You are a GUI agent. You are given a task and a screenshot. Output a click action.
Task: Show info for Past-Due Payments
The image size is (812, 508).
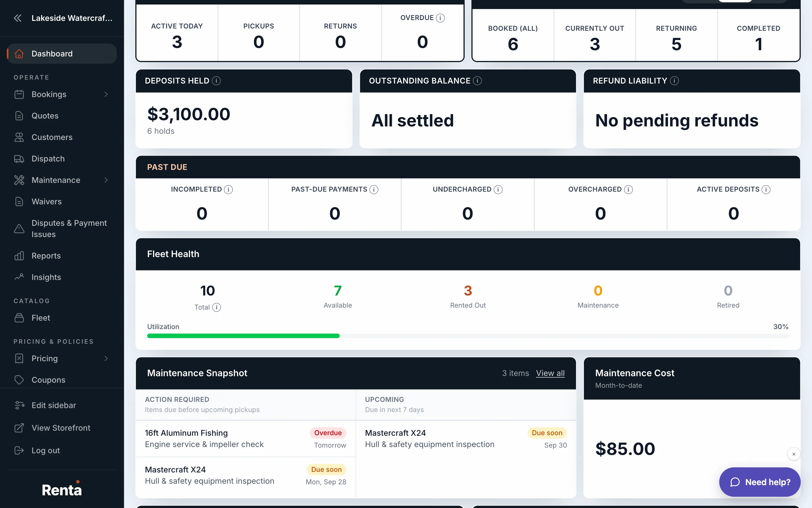click(x=374, y=189)
